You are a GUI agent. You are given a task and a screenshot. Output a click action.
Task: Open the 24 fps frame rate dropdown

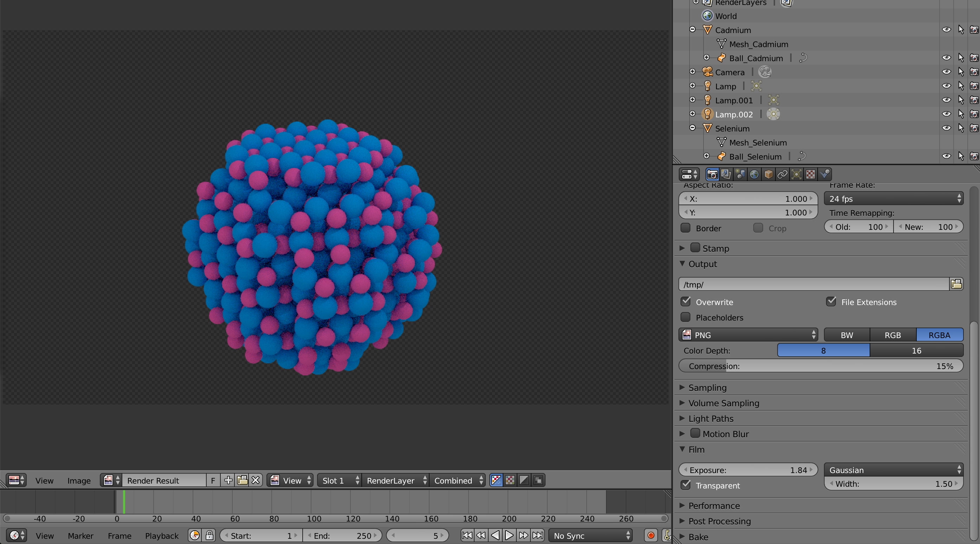(x=894, y=199)
